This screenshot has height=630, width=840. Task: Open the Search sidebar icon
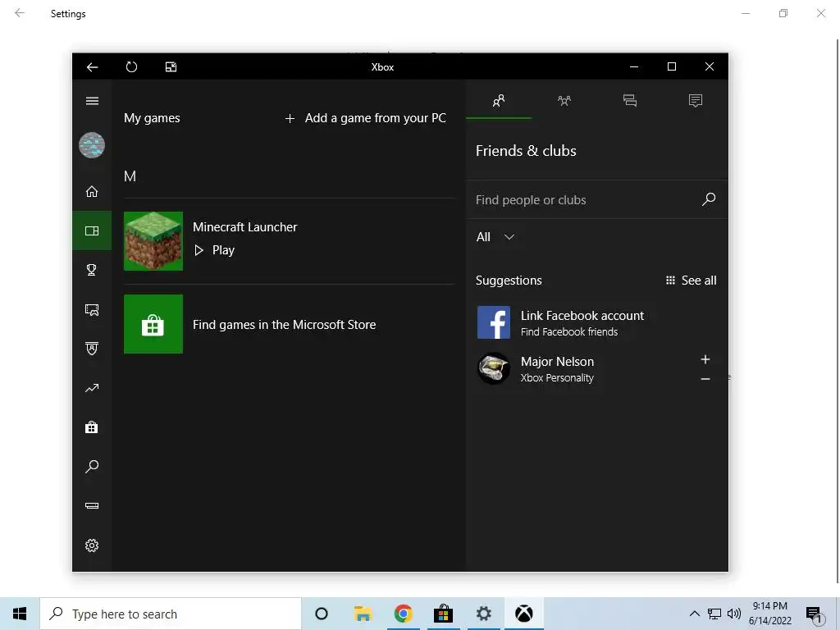[92, 467]
